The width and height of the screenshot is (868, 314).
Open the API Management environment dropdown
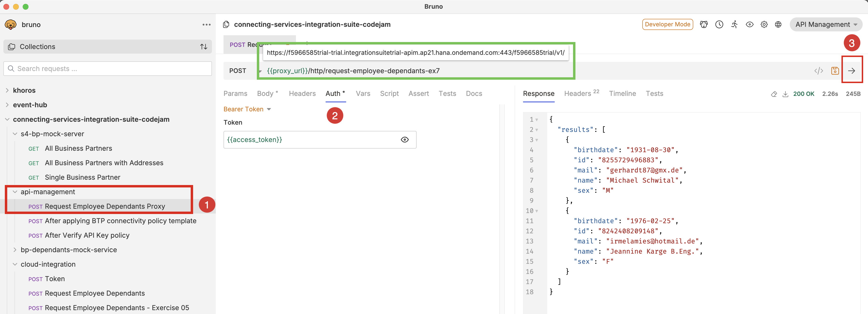click(826, 24)
